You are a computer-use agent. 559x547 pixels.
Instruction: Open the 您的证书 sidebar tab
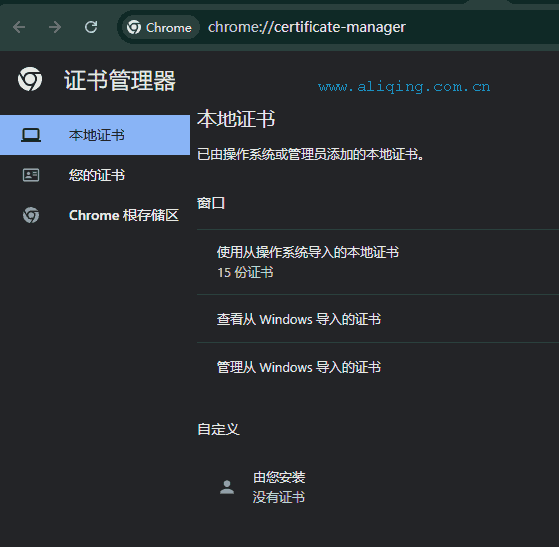(x=95, y=175)
